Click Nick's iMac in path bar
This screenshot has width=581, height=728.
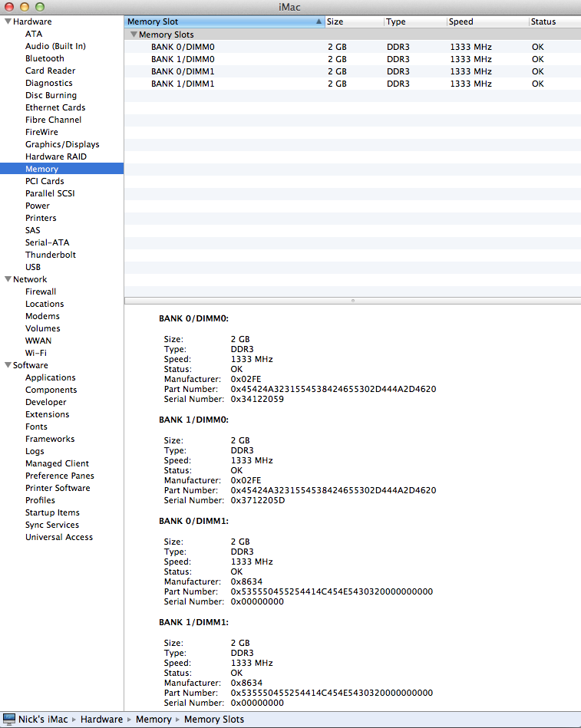[43, 720]
